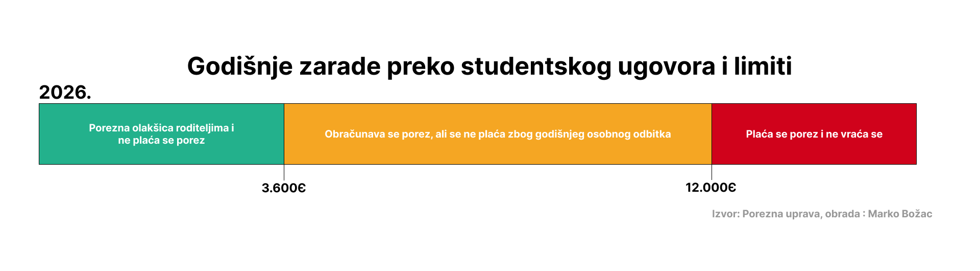Click the author name Marko Božac
The image size is (980, 271).
pos(900,214)
